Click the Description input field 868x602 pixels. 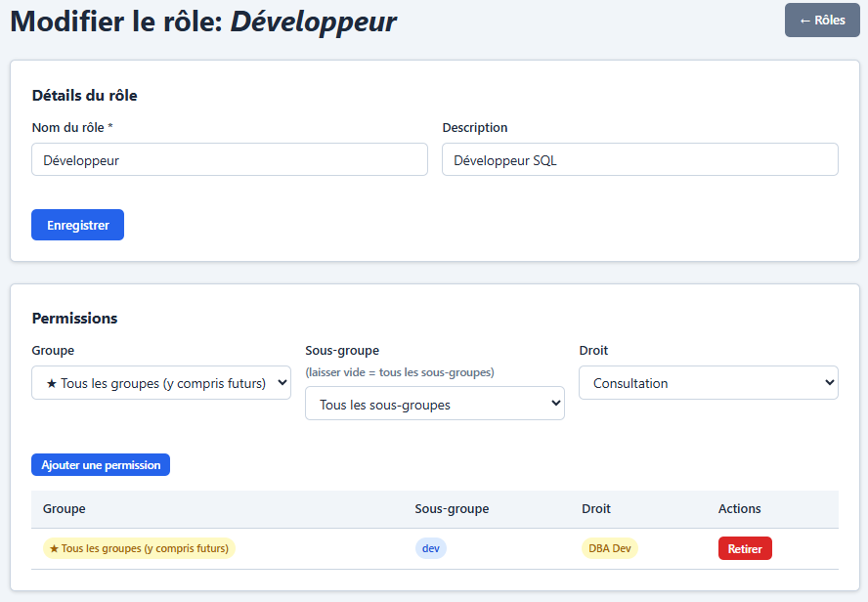point(640,159)
